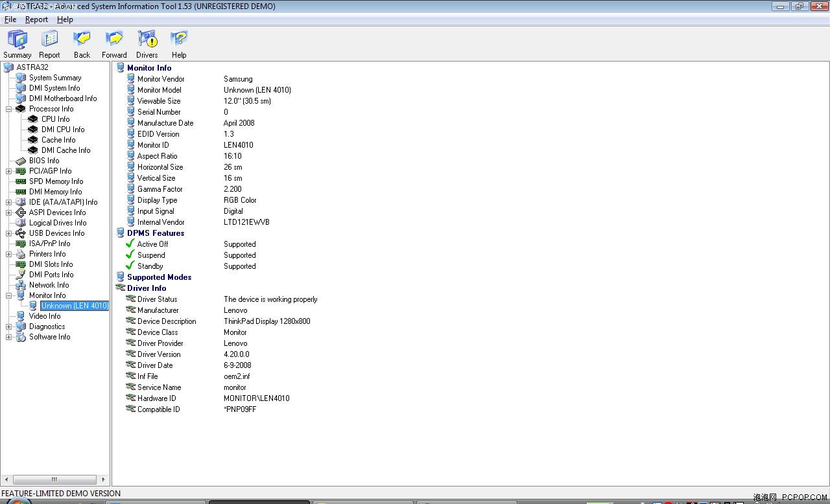Screen dimensions: 830x504
Task: Expand the USB Devices Info node
Action: [x=9, y=233]
